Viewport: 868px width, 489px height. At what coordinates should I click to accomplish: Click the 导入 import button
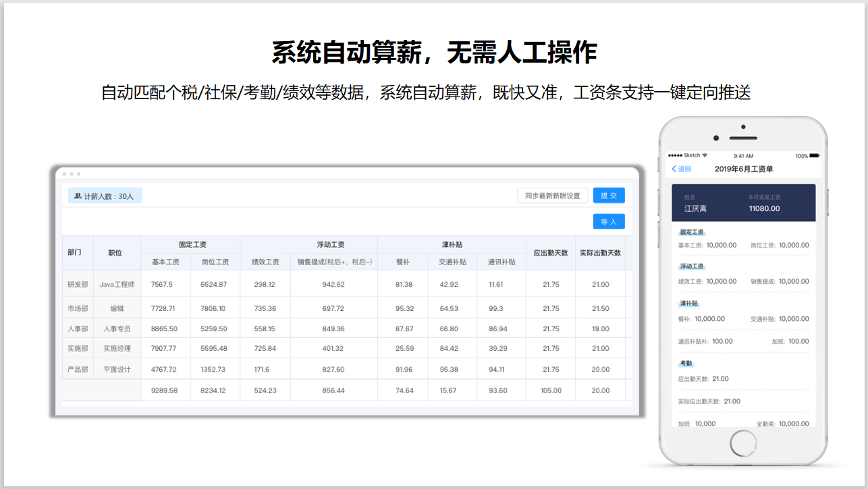point(609,221)
